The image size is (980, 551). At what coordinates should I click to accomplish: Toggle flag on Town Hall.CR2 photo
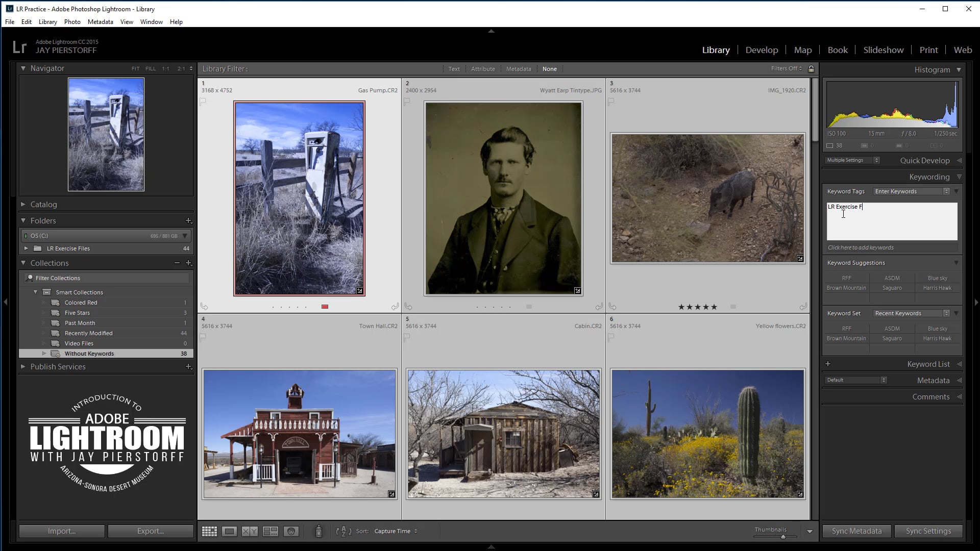click(x=203, y=337)
